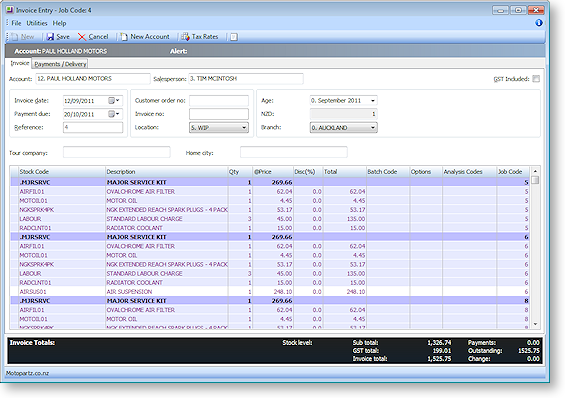Image resolution: width=565 pixels, height=398 pixels.
Task: Click the Reference field
Action: tap(93, 127)
